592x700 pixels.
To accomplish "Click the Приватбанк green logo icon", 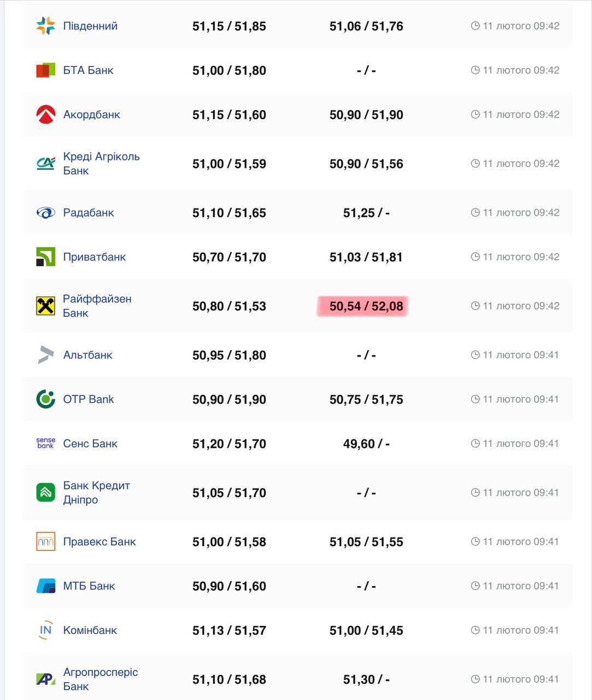I will pos(45,256).
